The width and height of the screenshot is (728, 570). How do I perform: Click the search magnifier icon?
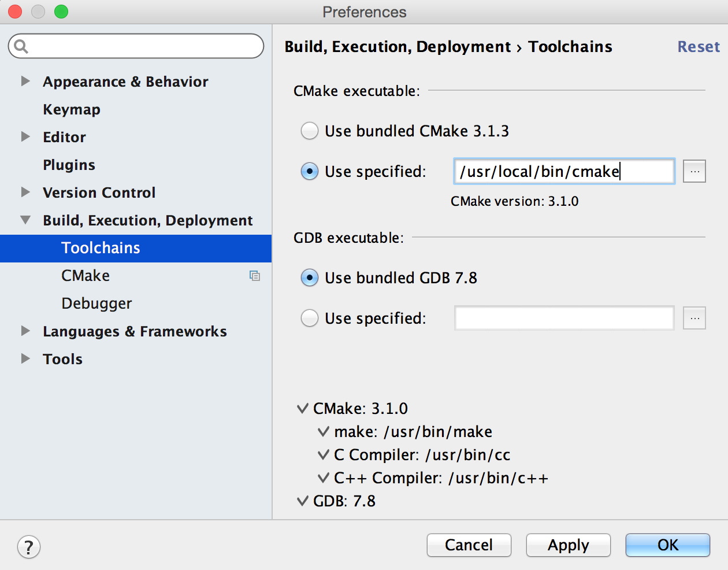21,46
